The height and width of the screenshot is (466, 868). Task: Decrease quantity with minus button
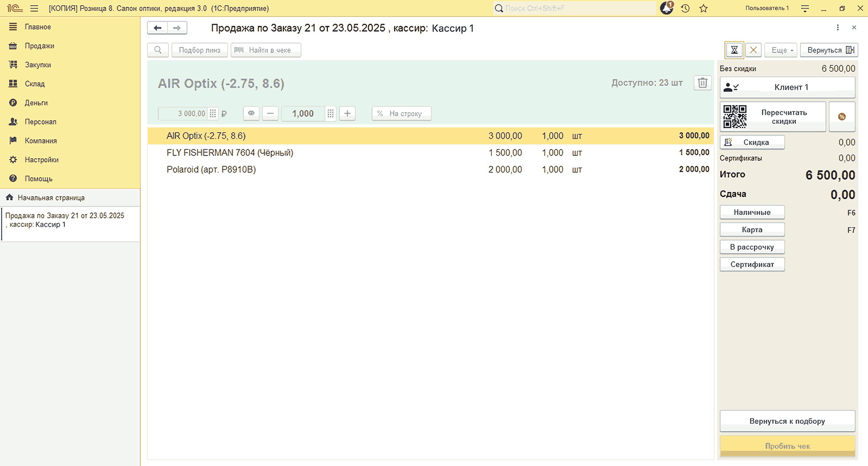pos(270,113)
